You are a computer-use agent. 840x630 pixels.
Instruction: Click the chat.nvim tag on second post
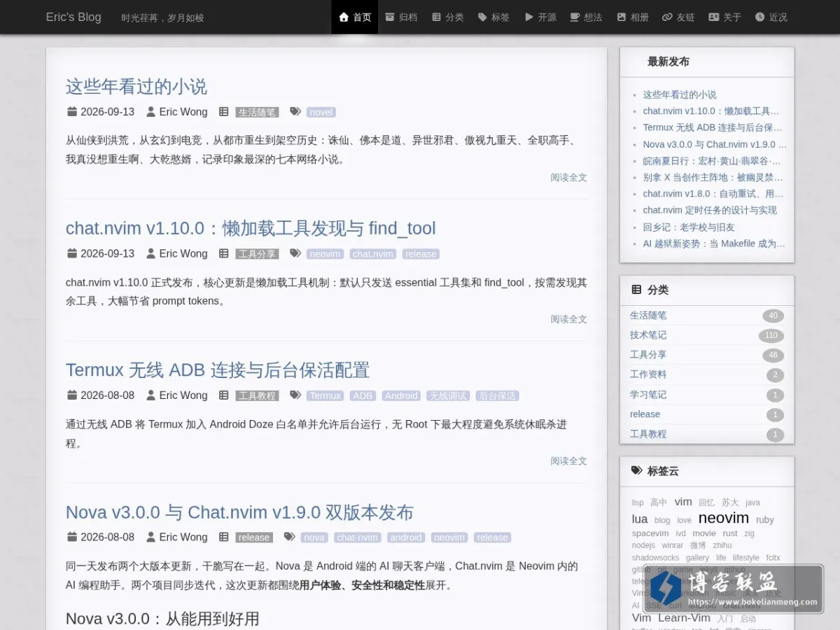pyautogui.click(x=373, y=254)
